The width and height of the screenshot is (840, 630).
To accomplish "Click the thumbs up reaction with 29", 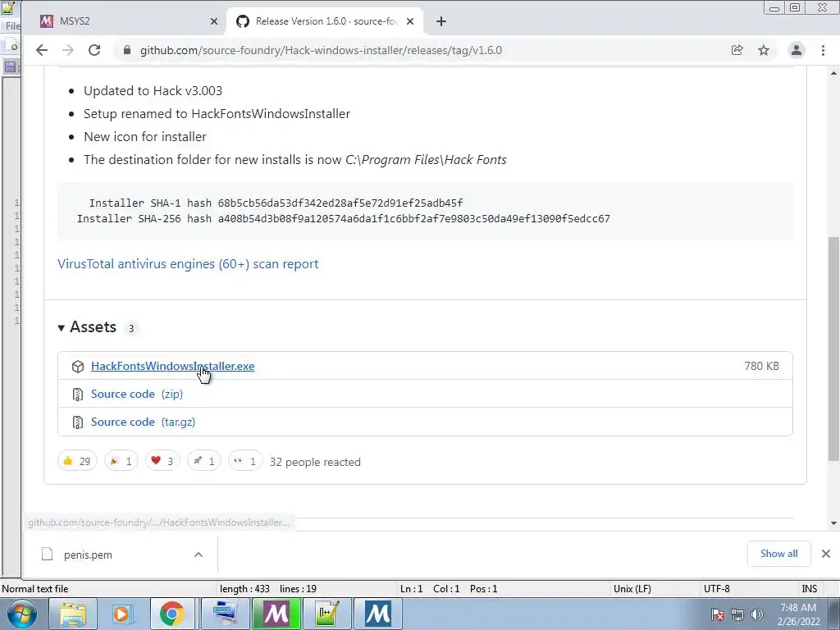I will click(x=77, y=461).
